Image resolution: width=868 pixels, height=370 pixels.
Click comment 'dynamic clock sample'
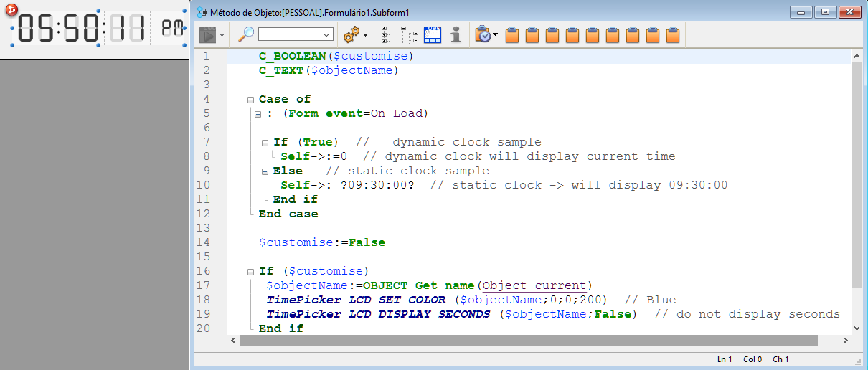[x=467, y=142]
